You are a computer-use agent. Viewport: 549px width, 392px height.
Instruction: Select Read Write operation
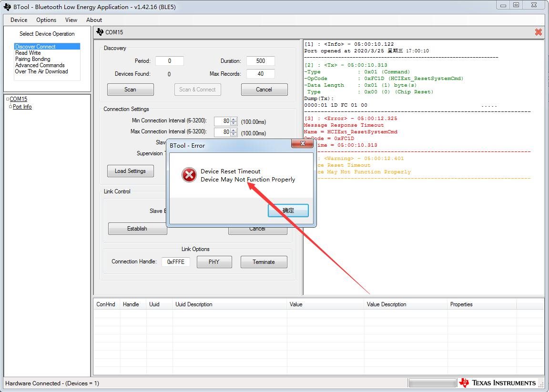(28, 53)
